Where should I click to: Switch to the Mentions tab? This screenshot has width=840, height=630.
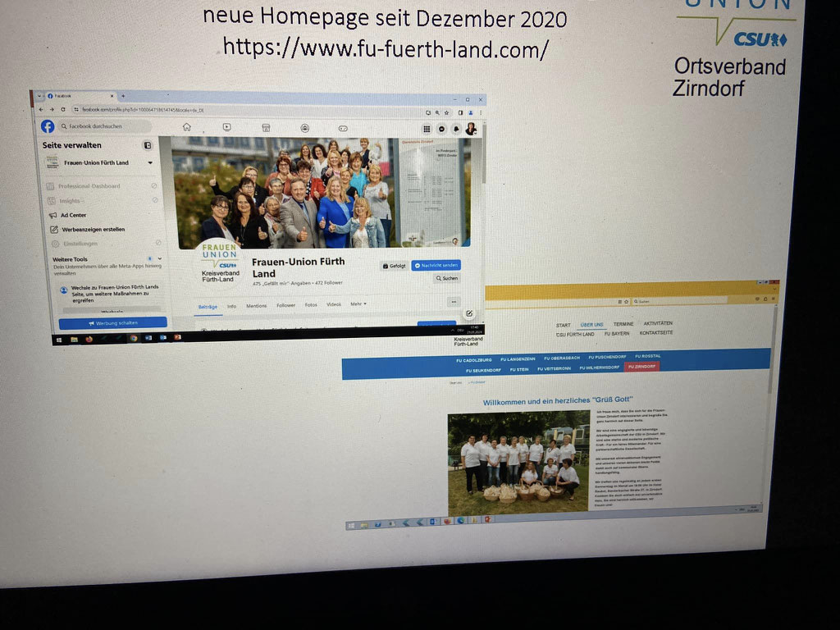pyautogui.click(x=256, y=306)
